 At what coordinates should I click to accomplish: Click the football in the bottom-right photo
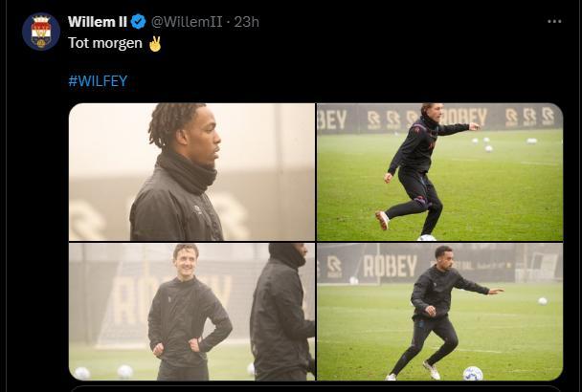click(472, 373)
